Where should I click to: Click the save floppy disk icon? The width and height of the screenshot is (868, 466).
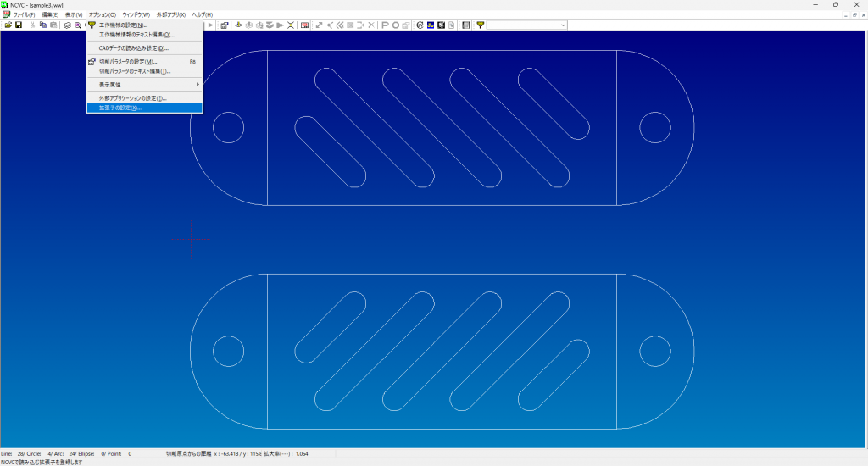pyautogui.click(x=19, y=25)
